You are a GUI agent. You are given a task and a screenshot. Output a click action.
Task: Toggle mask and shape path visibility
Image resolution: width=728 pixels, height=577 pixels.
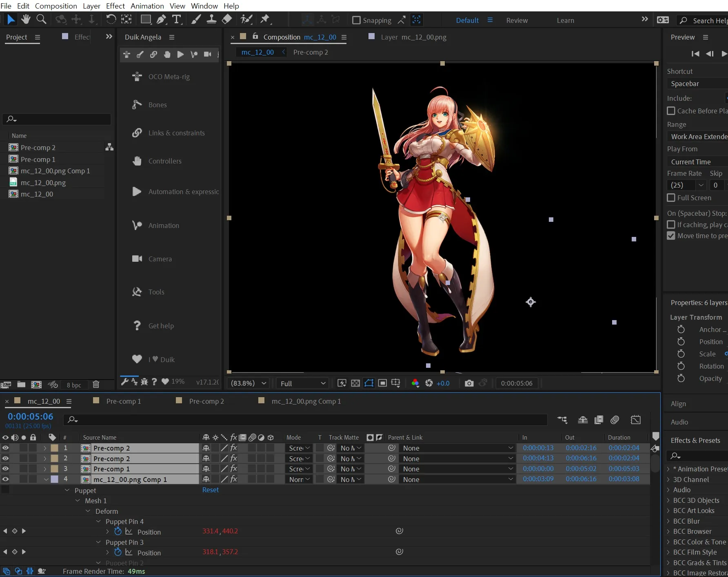point(369,383)
